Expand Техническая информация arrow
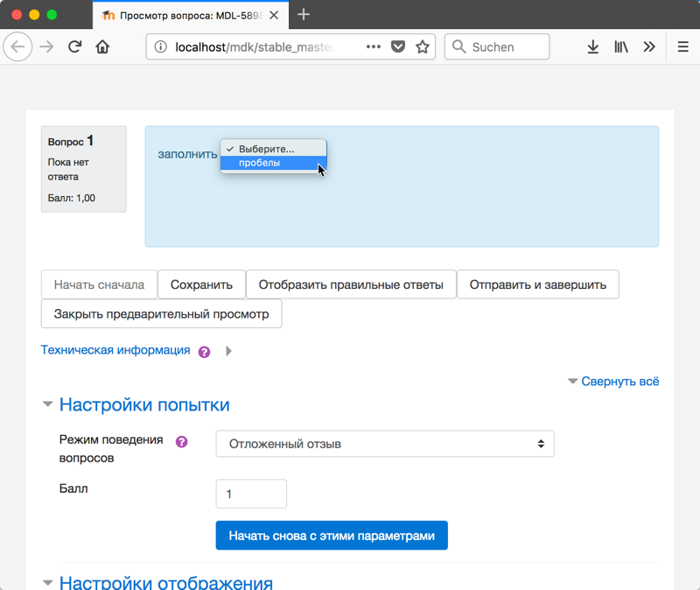The height and width of the screenshot is (590, 700). click(228, 351)
